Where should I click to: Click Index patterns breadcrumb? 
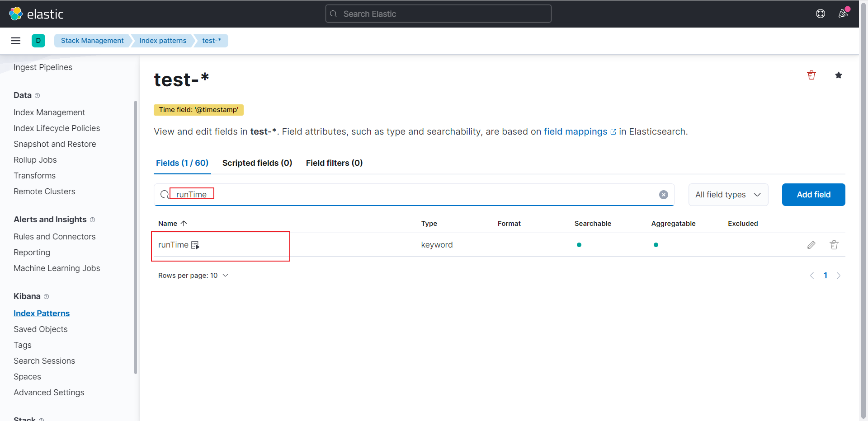(x=163, y=41)
